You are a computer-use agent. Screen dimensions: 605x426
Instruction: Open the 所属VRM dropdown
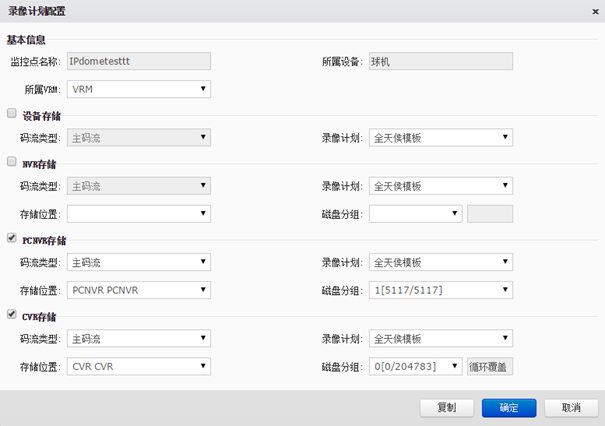139,89
